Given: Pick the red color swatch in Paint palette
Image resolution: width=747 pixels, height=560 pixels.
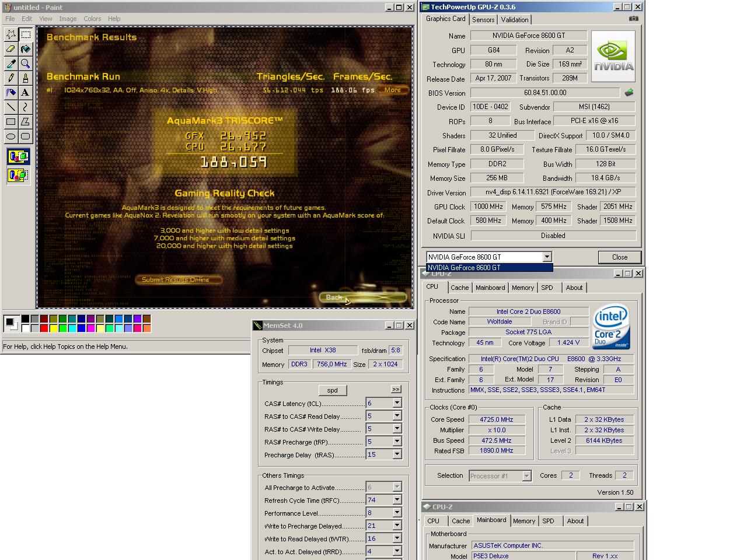Looking at the screenshot, I should 44,328.
